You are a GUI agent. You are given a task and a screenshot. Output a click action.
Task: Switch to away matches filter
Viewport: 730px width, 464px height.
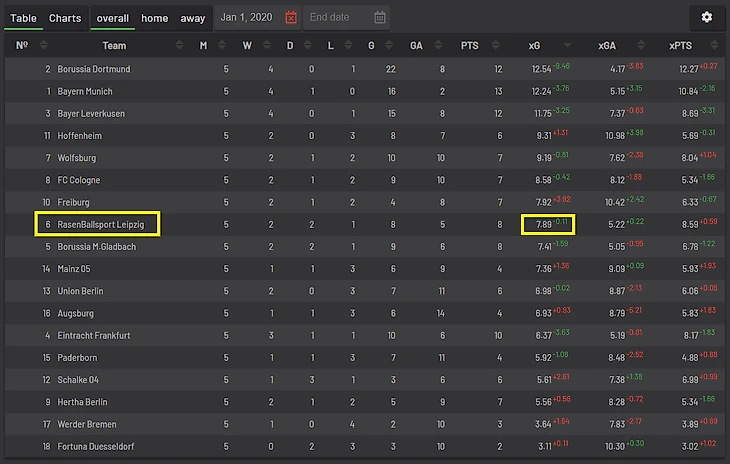point(193,18)
